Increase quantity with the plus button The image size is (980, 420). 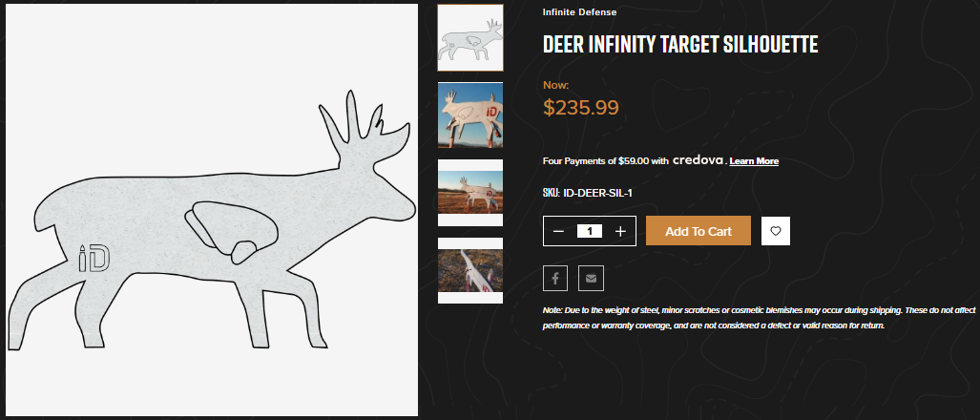pyautogui.click(x=620, y=231)
